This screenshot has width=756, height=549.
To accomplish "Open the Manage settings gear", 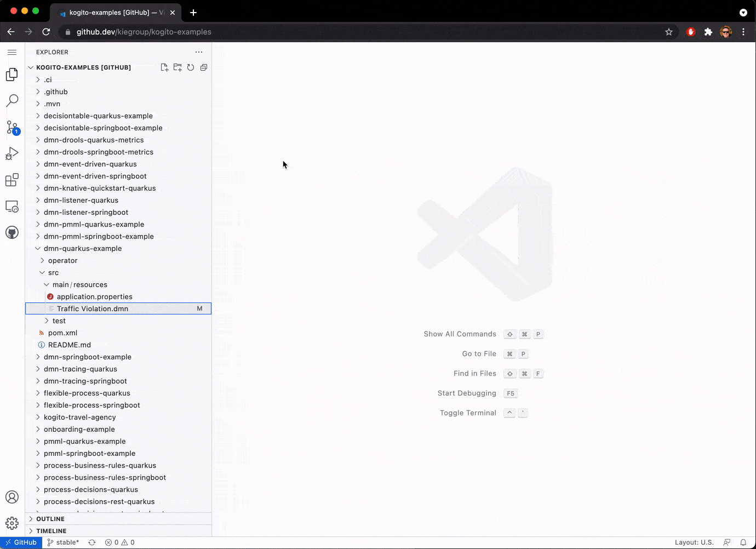I will pyautogui.click(x=12, y=523).
